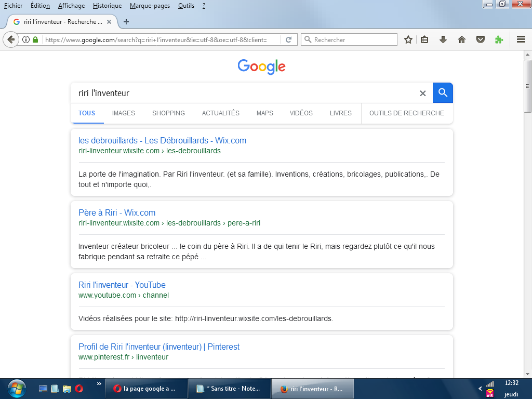Show bookmarks list icon in toolbar
This screenshot has width=532, height=399.
click(x=424, y=39)
